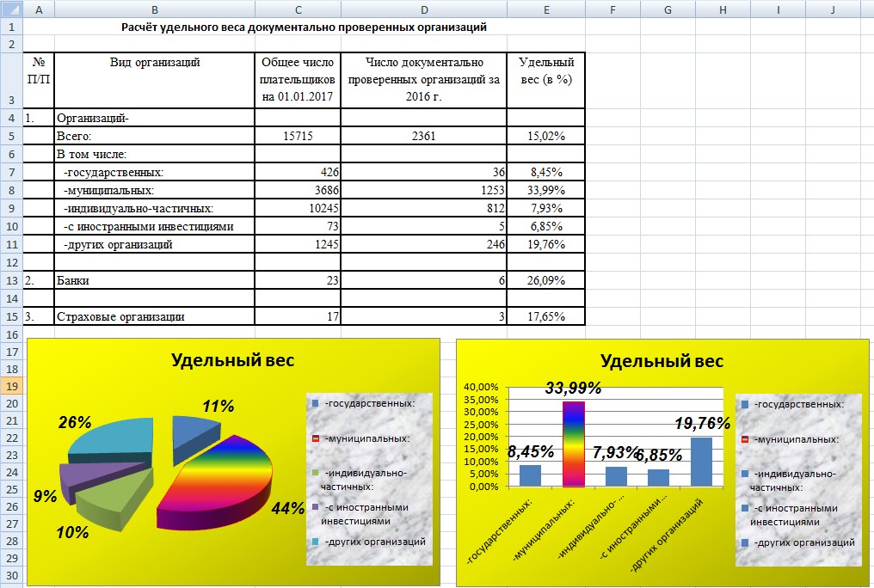Click the cell labeled "Организаций-"
The image size is (874, 588).
[x=154, y=118]
